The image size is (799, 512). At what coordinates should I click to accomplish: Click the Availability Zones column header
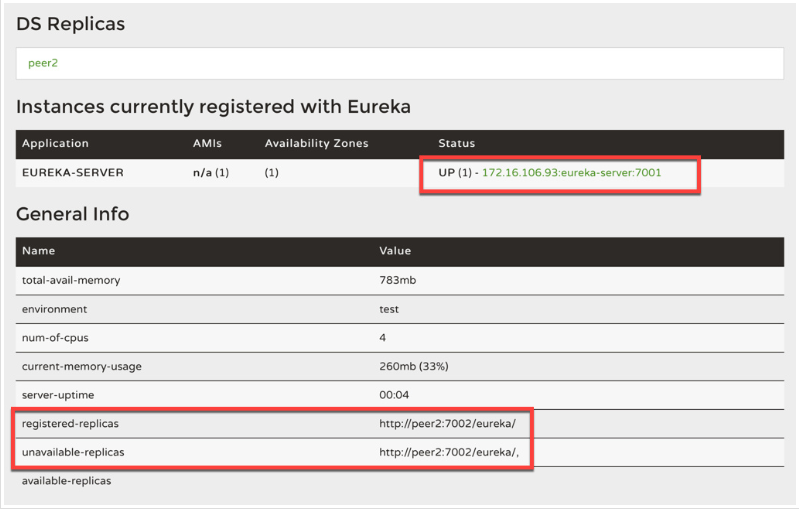pos(316,144)
